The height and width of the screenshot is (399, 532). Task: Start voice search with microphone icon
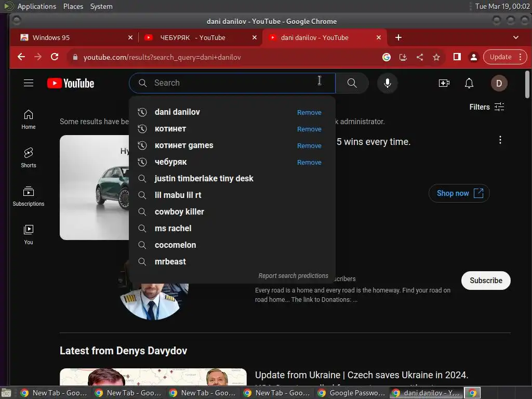[x=387, y=83]
